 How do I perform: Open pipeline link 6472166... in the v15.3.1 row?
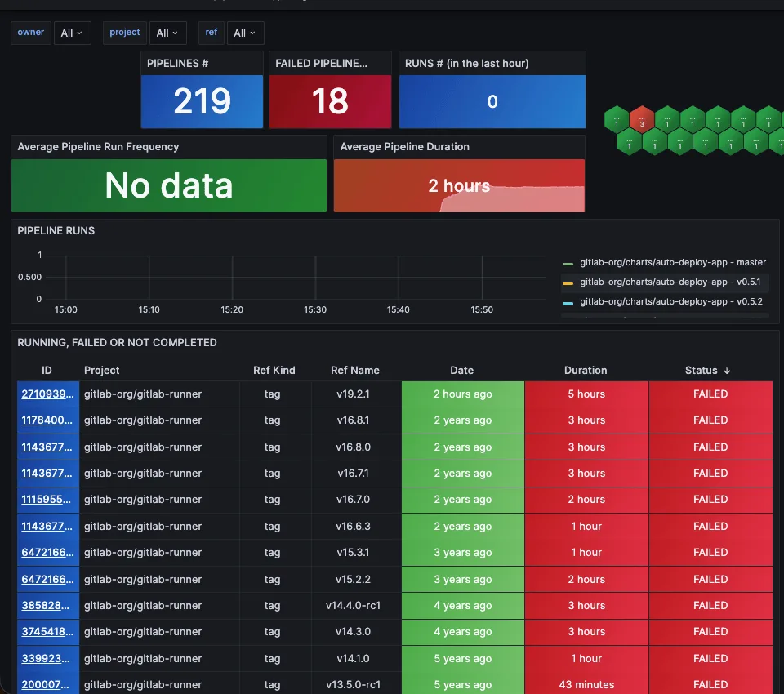pos(47,553)
